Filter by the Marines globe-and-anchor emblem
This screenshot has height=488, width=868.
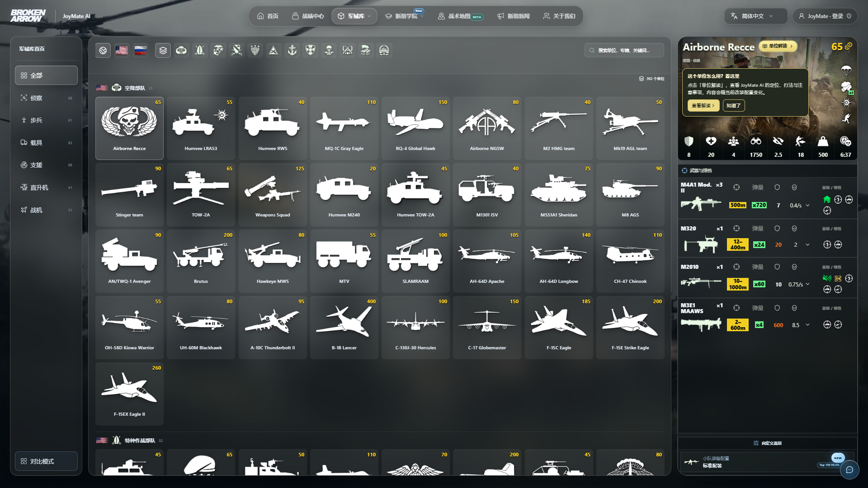[x=218, y=50]
